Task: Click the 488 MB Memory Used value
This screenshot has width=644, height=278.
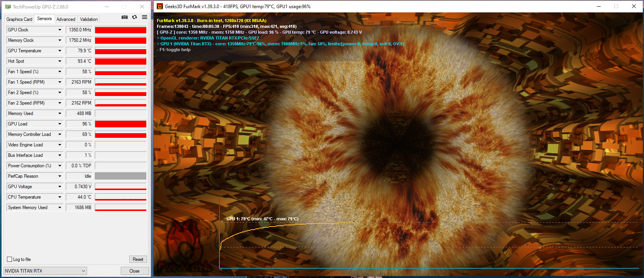Action: point(80,113)
